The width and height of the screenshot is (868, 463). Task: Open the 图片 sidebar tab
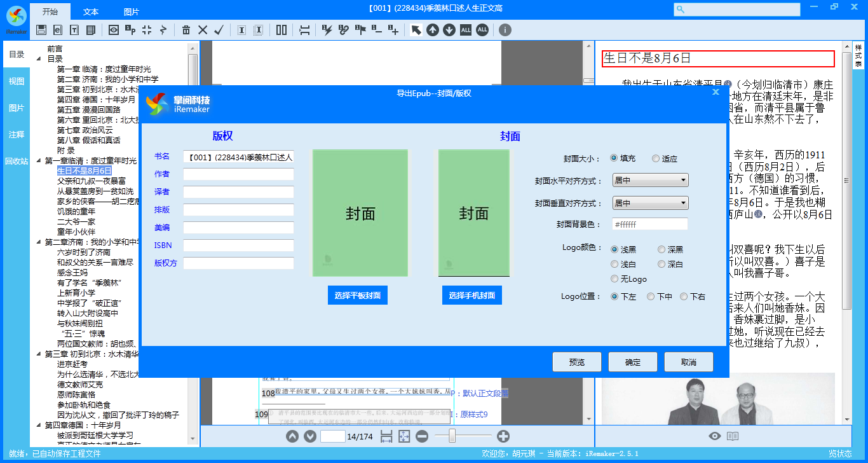(17, 107)
